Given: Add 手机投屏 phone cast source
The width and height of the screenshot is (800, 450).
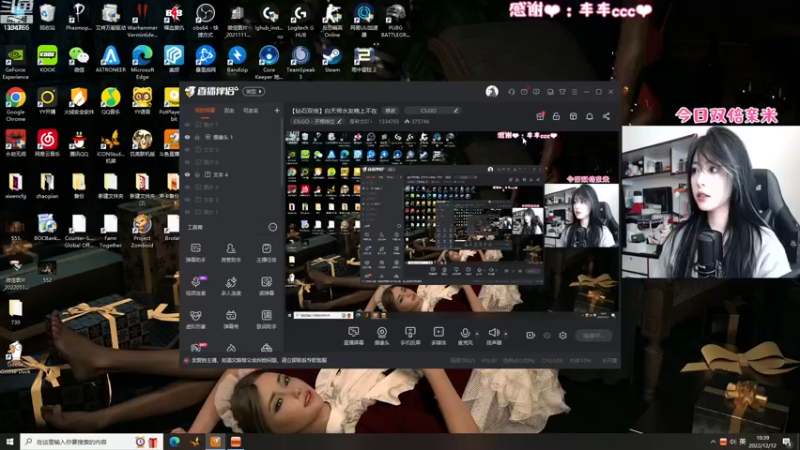Looking at the screenshot, I should (x=410, y=336).
